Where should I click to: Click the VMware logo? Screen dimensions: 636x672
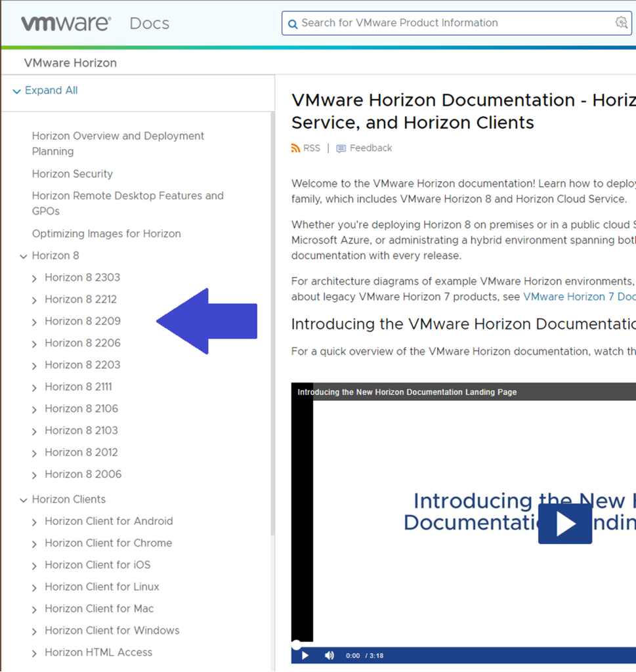point(66,24)
